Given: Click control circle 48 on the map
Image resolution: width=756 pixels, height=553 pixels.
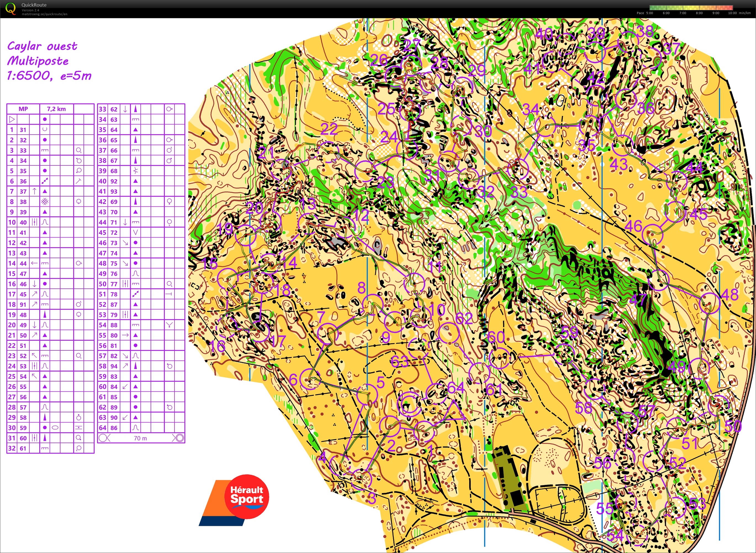Looking at the screenshot, I should coord(710,303).
